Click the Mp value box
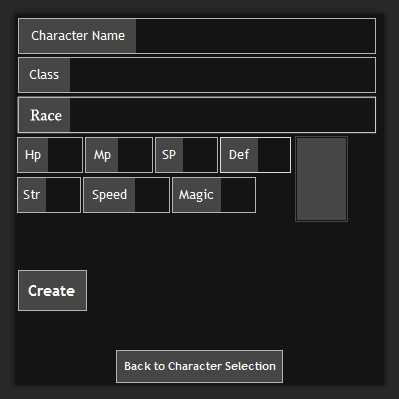This screenshot has width=399, height=399. 135,155
